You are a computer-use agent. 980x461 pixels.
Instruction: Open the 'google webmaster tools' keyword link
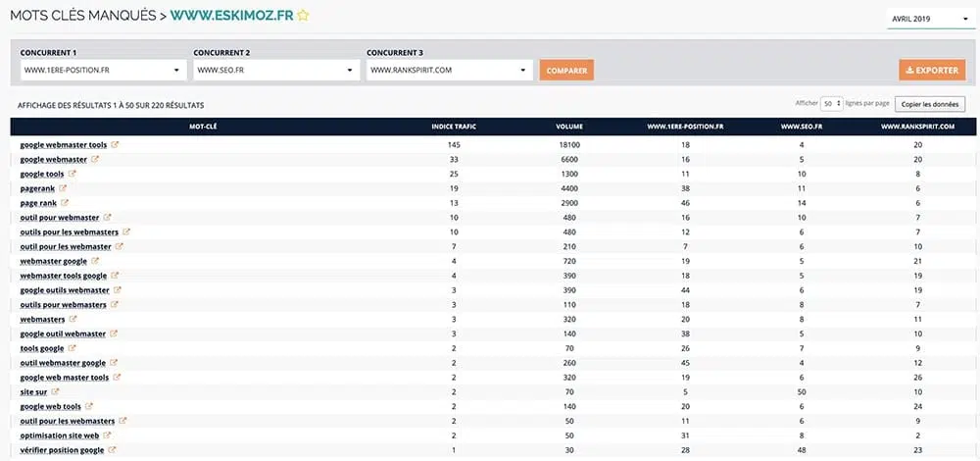[x=63, y=145]
